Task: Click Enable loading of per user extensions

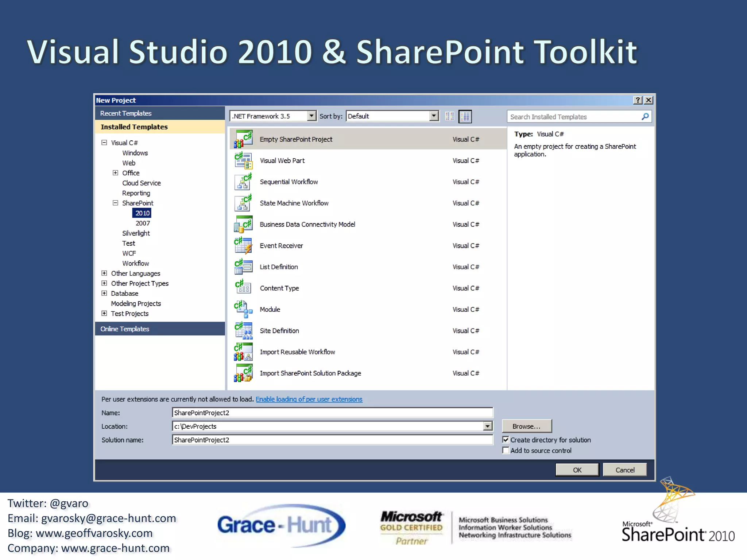Action: pyautogui.click(x=309, y=399)
